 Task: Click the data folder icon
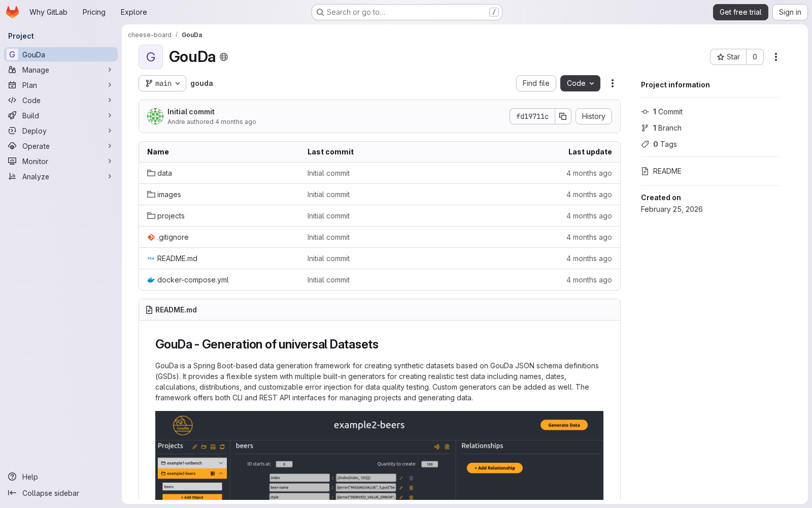point(151,173)
